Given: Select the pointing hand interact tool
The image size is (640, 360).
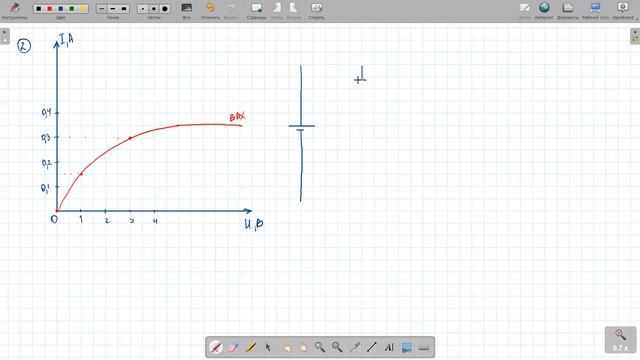Looking at the screenshot, I should click(285, 347).
